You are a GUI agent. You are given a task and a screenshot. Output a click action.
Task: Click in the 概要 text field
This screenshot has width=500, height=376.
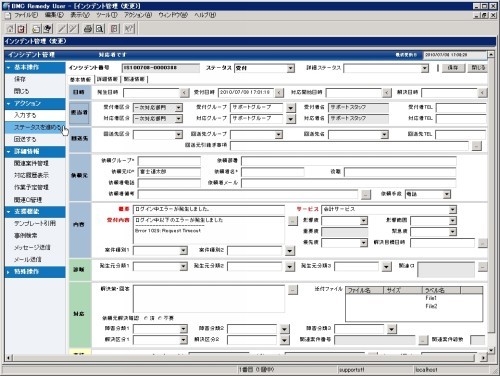pyautogui.click(x=209, y=210)
